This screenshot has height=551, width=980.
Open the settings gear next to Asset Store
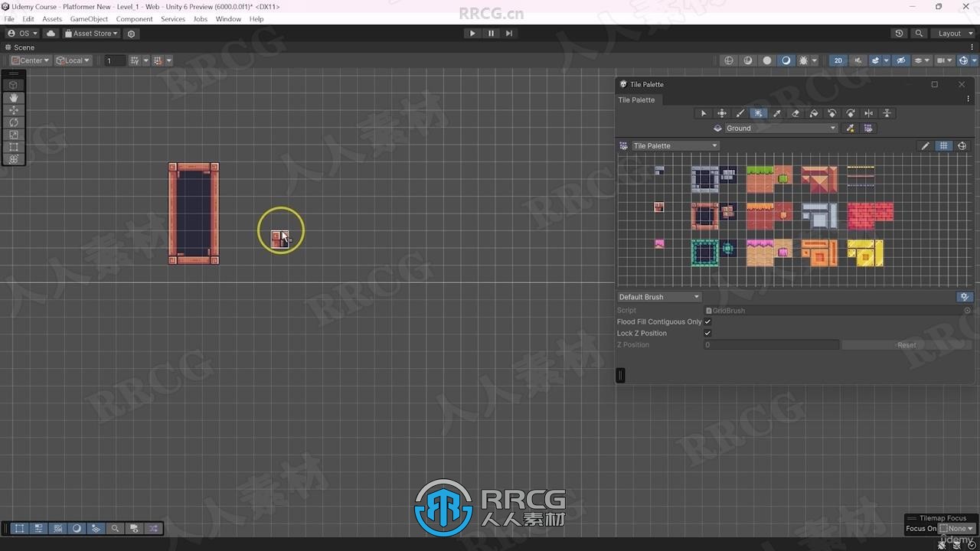(132, 34)
